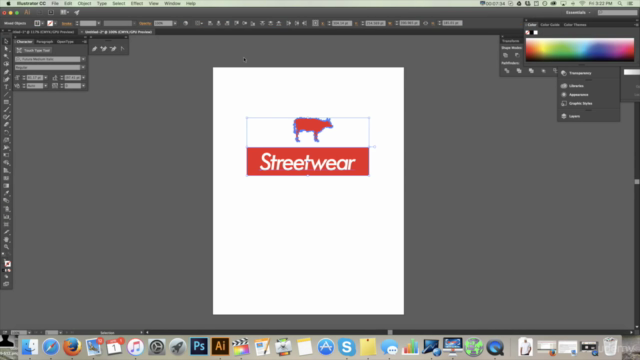Viewport: 640px width, 360px height.
Task: Open the font family dropdown
Action: click(83, 59)
